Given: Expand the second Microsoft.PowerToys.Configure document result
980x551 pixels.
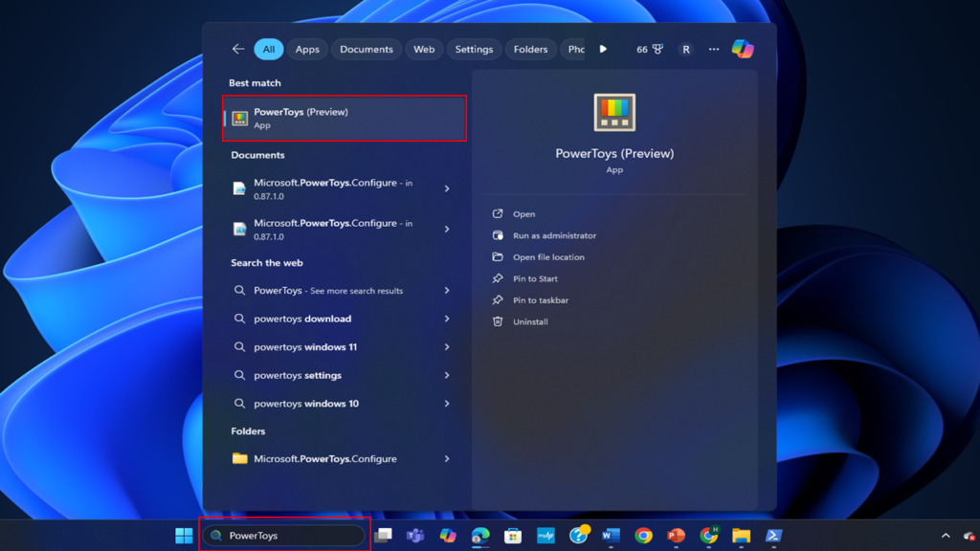Looking at the screenshot, I should (447, 230).
